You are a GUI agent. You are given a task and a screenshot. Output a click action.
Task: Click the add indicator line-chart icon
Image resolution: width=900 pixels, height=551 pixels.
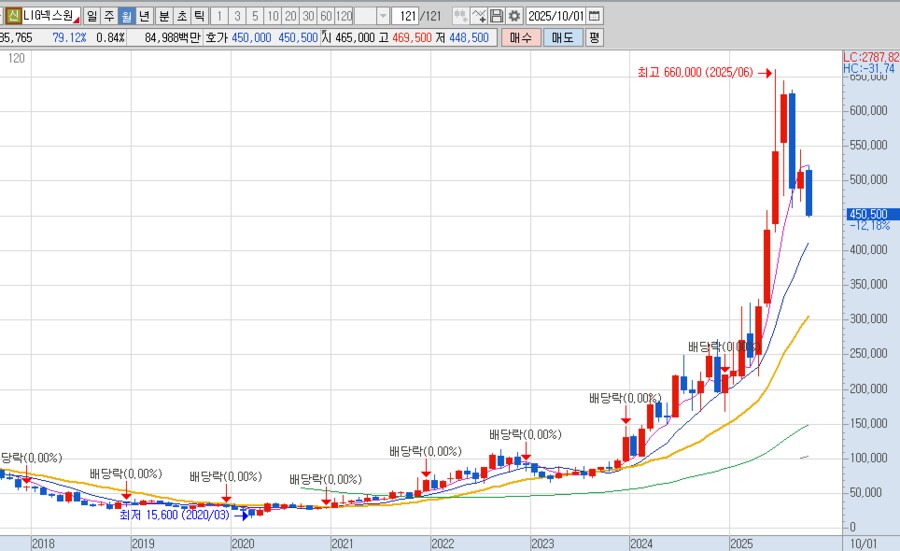[x=479, y=16]
